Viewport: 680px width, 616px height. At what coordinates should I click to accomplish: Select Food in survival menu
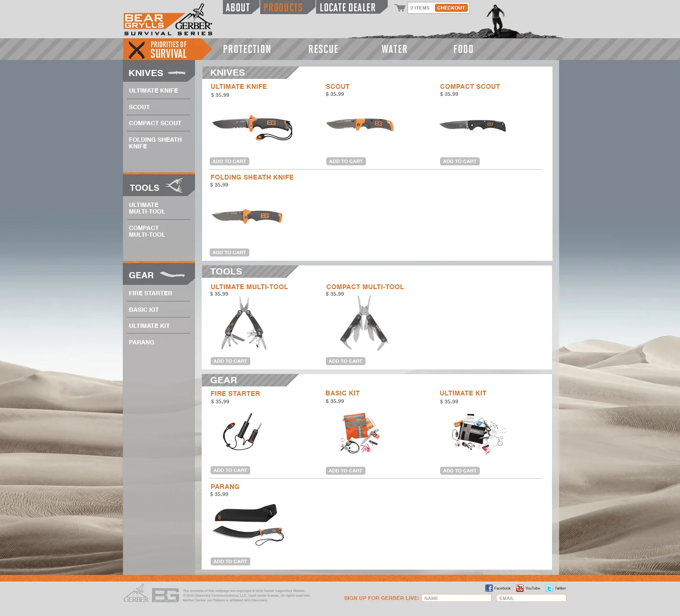click(463, 49)
